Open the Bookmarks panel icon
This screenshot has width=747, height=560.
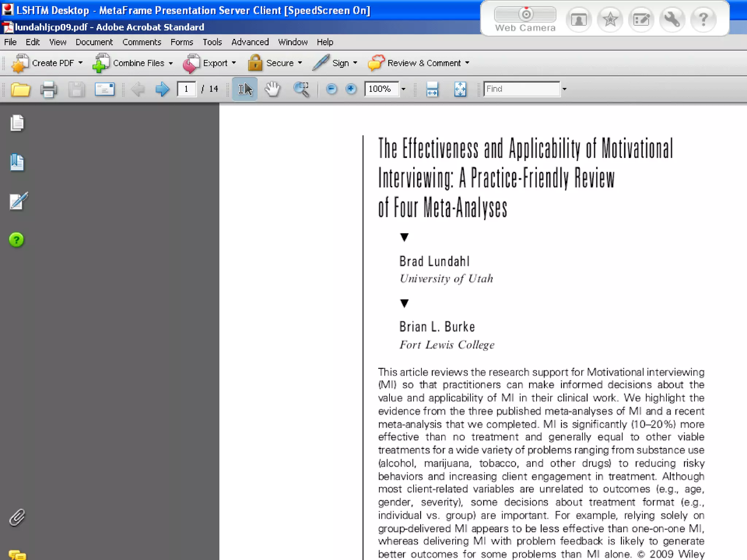(17, 163)
